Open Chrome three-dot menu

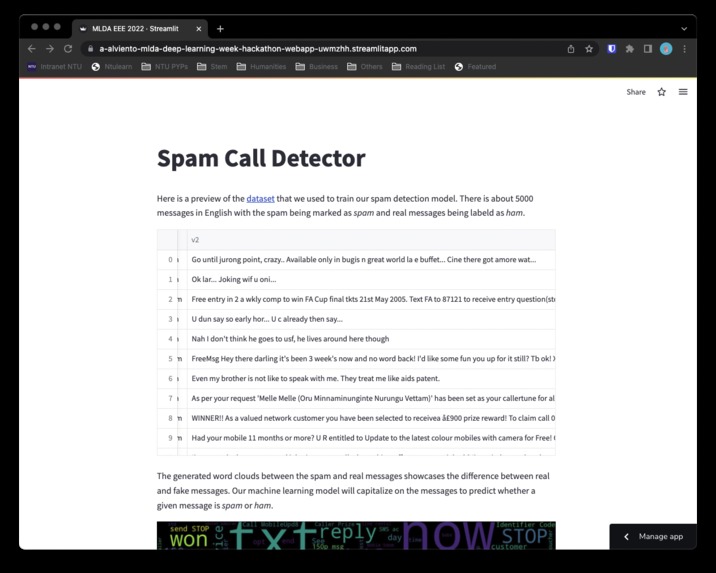(684, 49)
